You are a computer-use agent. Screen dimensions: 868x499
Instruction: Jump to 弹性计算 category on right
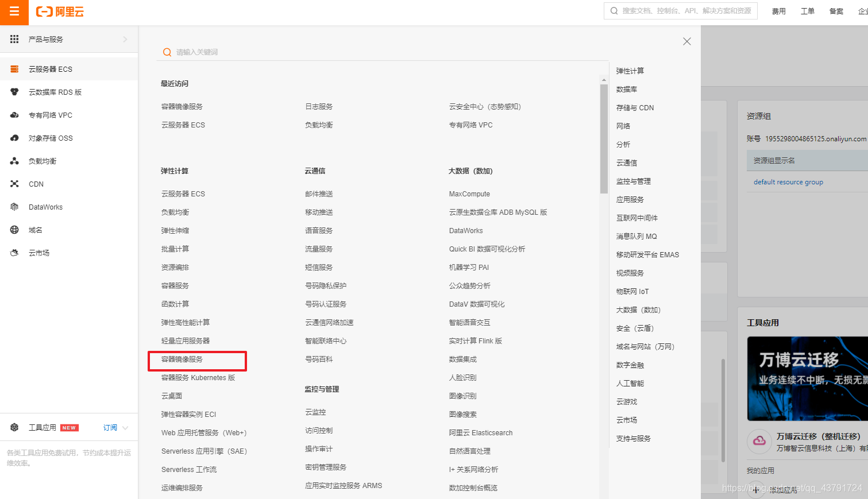630,71
